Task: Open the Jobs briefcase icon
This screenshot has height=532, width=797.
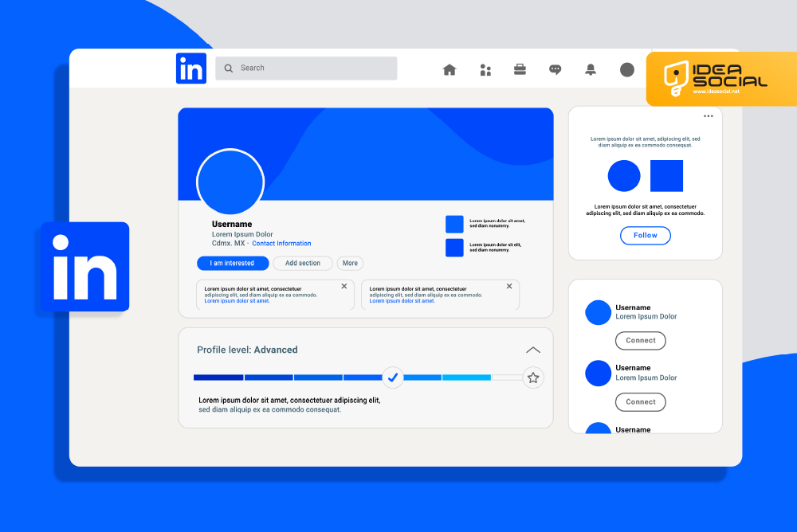Action: [520, 69]
